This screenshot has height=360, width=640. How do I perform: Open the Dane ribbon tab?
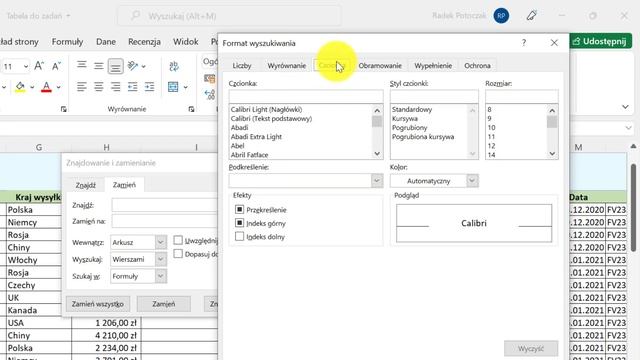[x=106, y=42]
